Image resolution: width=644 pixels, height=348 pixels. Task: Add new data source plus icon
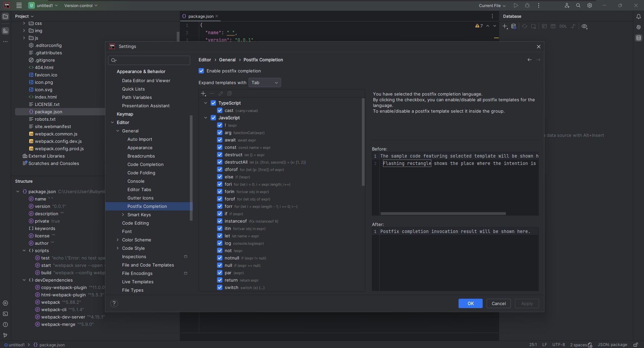(x=505, y=26)
